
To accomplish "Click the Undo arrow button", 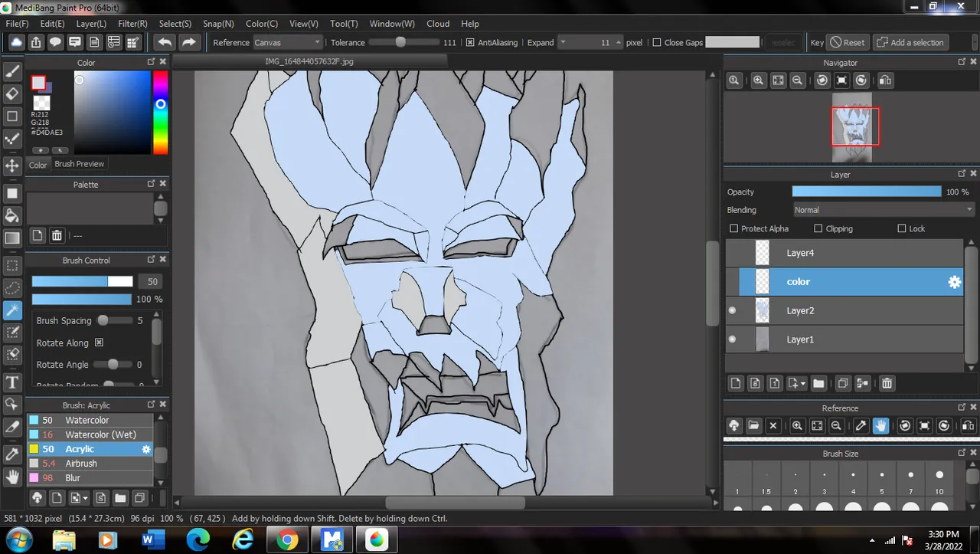I will point(165,42).
